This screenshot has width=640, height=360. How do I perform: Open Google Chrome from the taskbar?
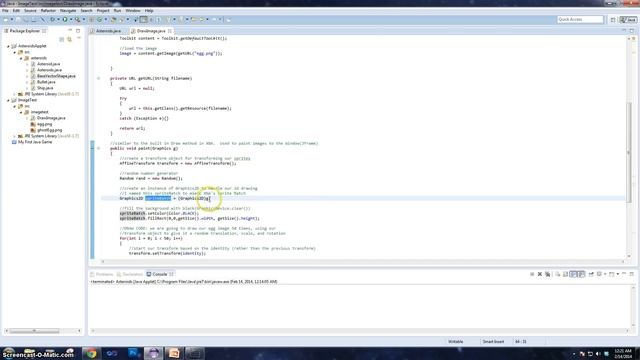[x=91, y=353]
